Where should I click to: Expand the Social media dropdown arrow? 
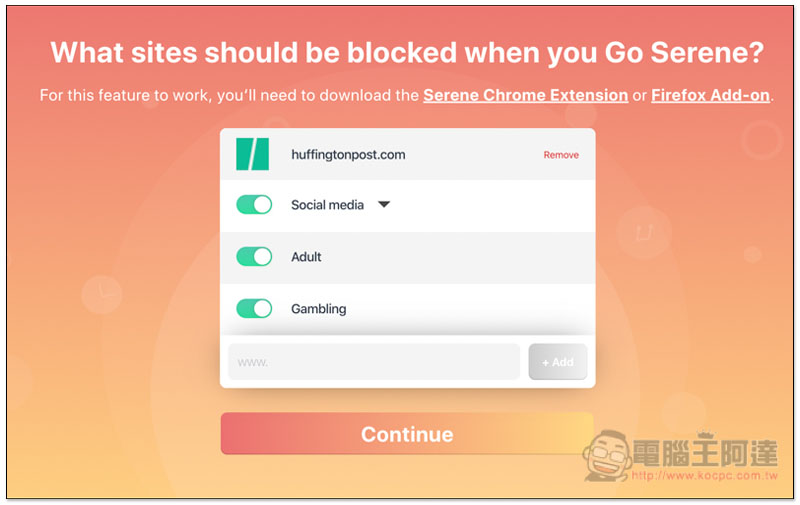click(384, 205)
